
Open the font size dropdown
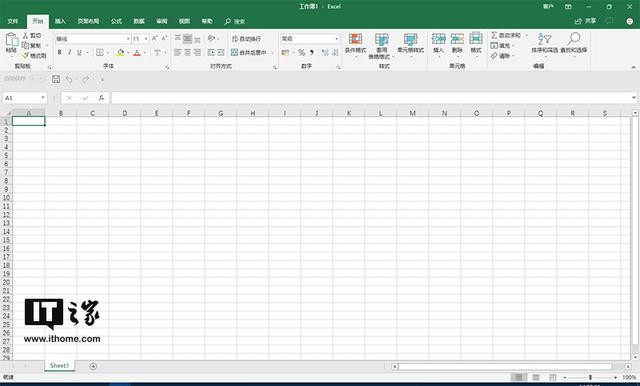pos(146,39)
